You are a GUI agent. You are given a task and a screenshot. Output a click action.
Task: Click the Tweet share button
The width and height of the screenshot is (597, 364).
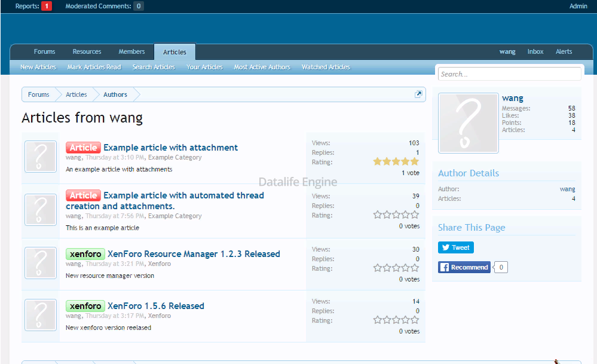456,247
